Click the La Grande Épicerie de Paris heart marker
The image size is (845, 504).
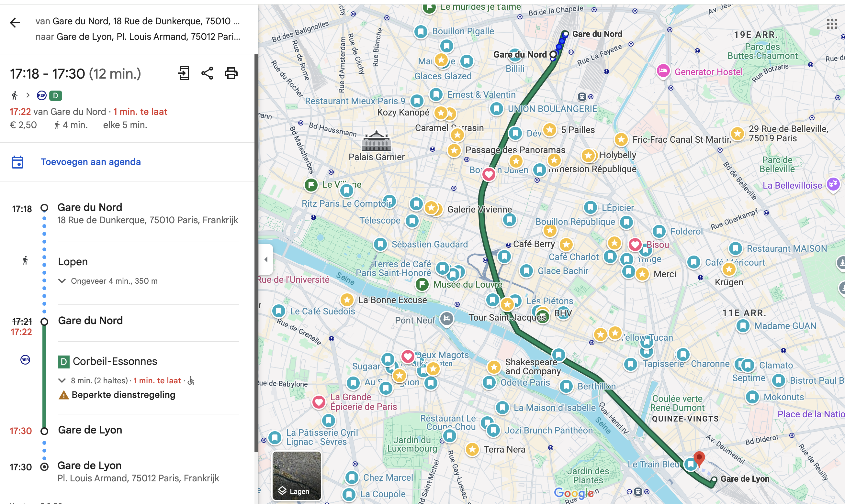(319, 402)
